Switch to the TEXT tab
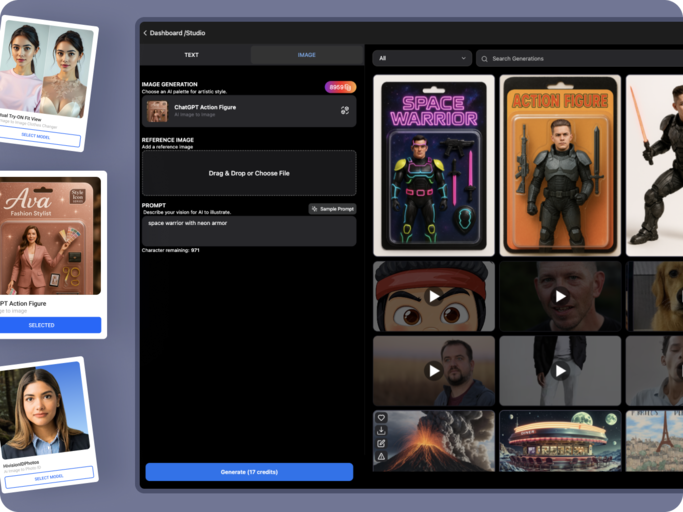 (192, 55)
